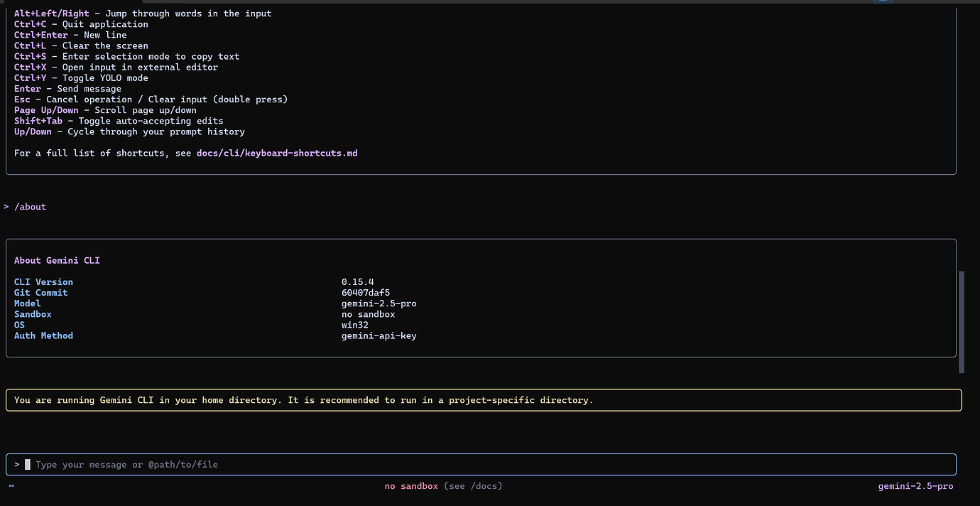The image size is (980, 506).
Task: Click the "Ctrl+X" external editor line
Action: point(116,67)
